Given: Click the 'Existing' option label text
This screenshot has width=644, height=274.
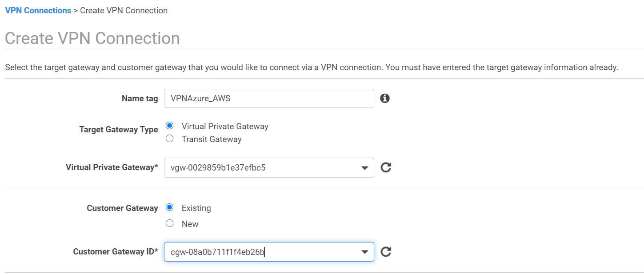Looking at the screenshot, I should (196, 208).
